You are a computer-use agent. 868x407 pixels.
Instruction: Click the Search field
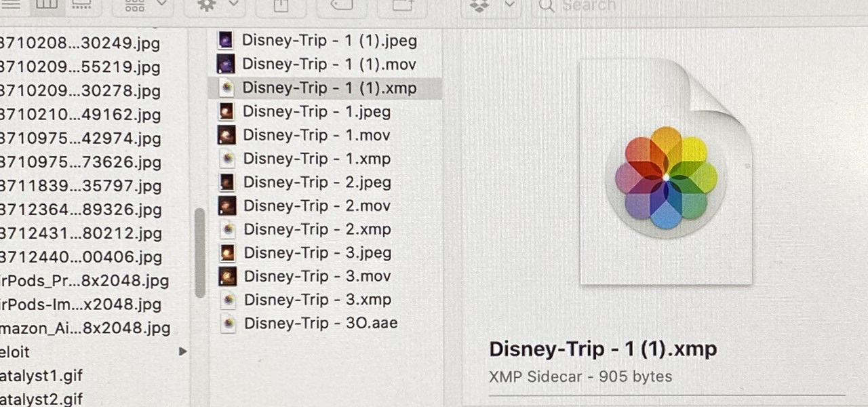(x=698, y=5)
